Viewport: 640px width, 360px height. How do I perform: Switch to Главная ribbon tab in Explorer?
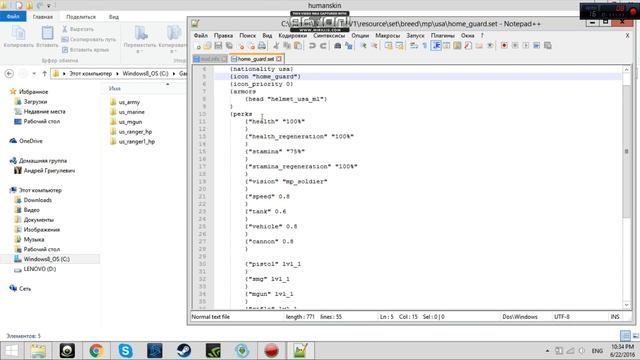point(42,17)
